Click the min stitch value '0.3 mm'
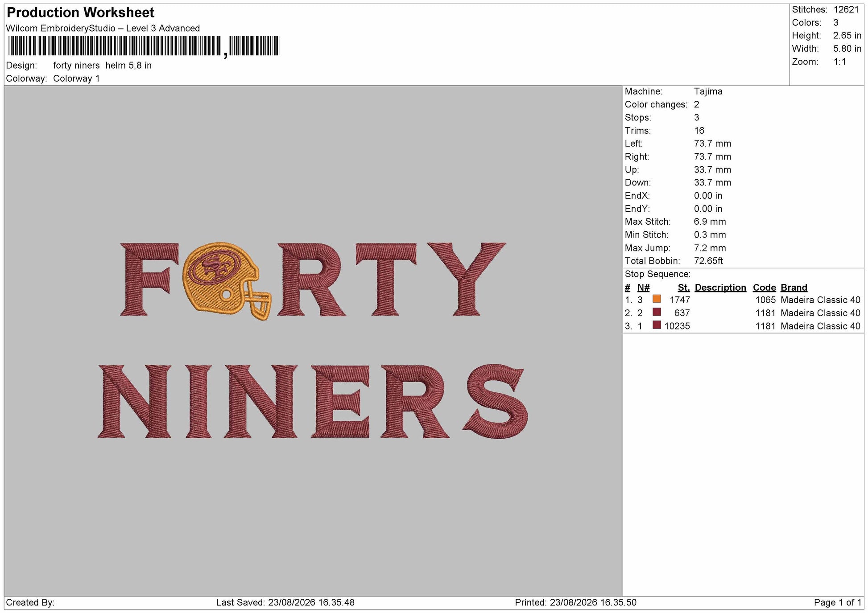 coord(710,235)
